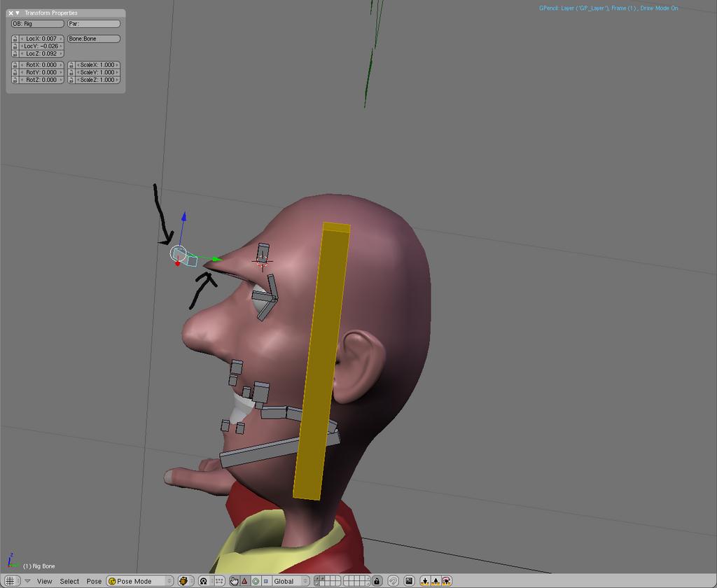Collapse header menus with small triangle
717x588 pixels.
pos(27,581)
